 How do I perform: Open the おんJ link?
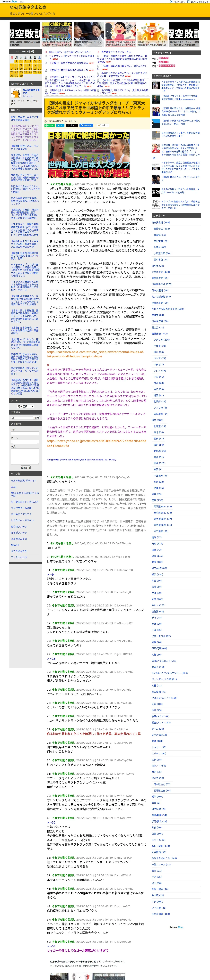coord(14,487)
